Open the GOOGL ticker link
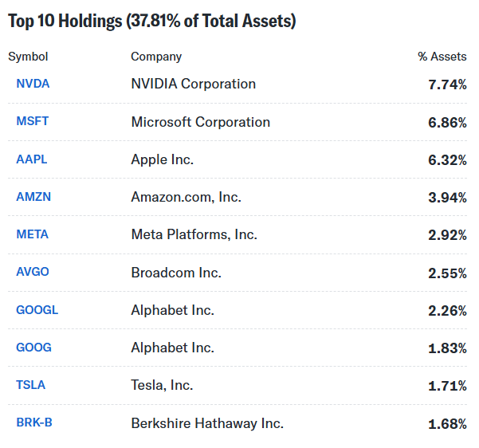The image size is (479, 448). (x=37, y=310)
